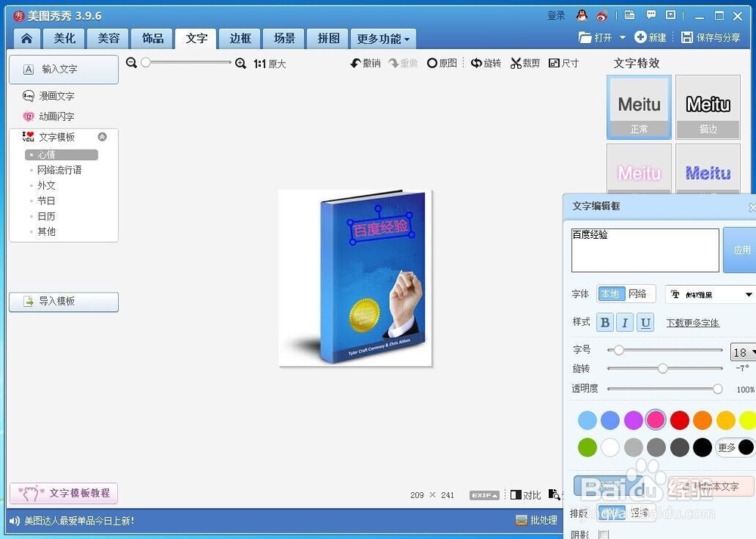Toggle bold B style
Viewport: 756px width, 539px height.
pyautogui.click(x=605, y=323)
